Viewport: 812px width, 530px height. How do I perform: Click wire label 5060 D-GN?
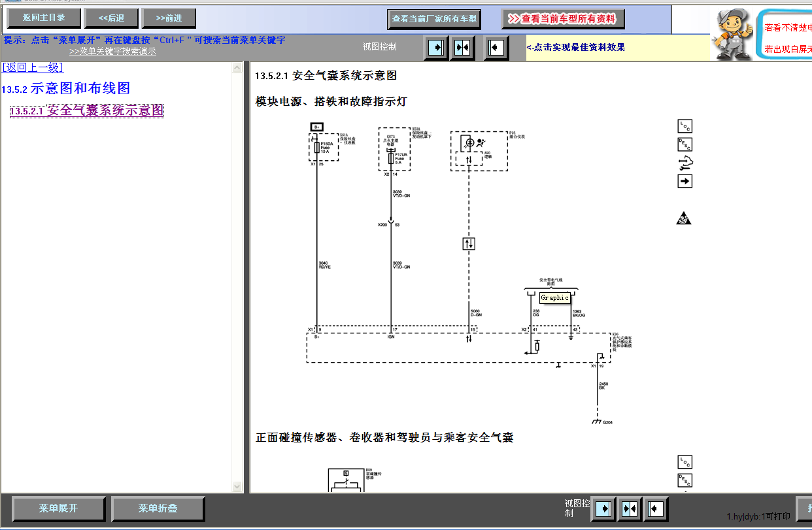pos(476,312)
